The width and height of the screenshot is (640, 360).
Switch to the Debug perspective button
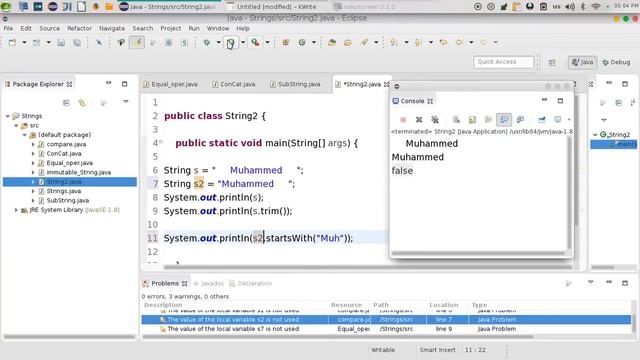coord(617,62)
